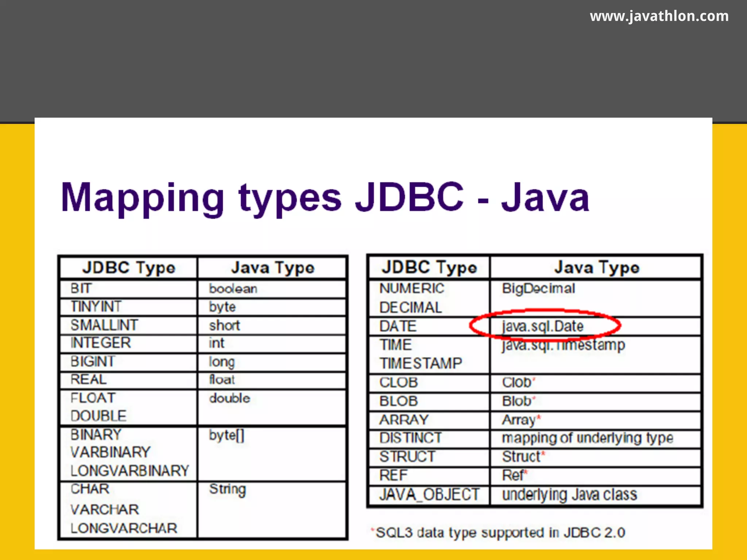Click the byte[] Java type cell
Viewport: 747px width, 560px height.
[x=227, y=435]
